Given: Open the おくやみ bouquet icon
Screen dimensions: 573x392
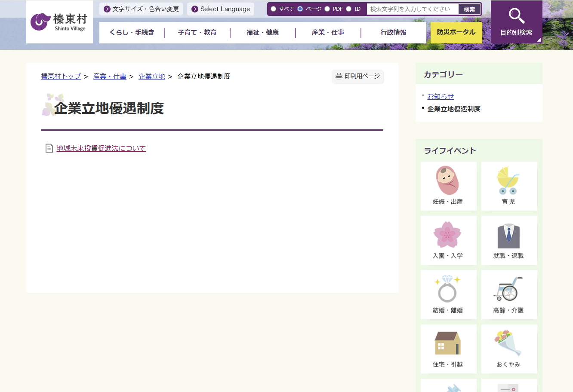Looking at the screenshot, I should point(509,349).
